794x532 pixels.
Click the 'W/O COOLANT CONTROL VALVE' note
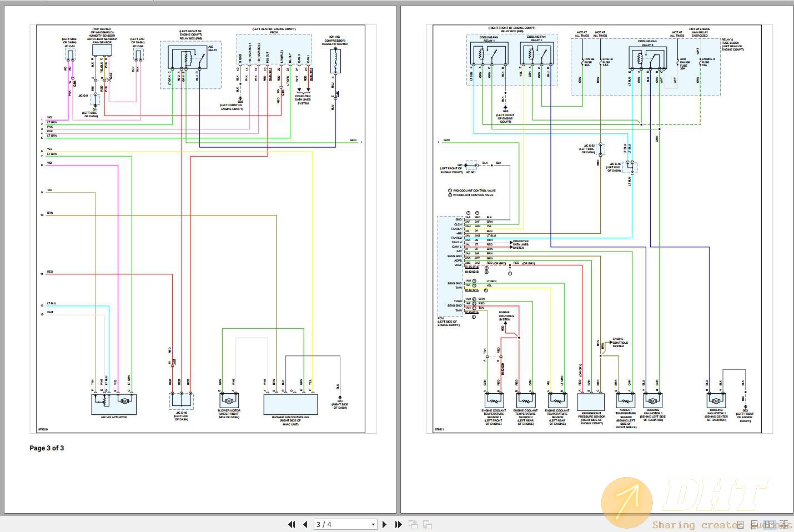[474, 190]
